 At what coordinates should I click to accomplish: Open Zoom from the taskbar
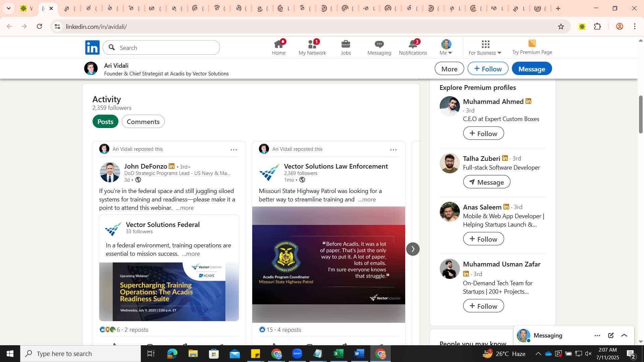tap(297, 354)
